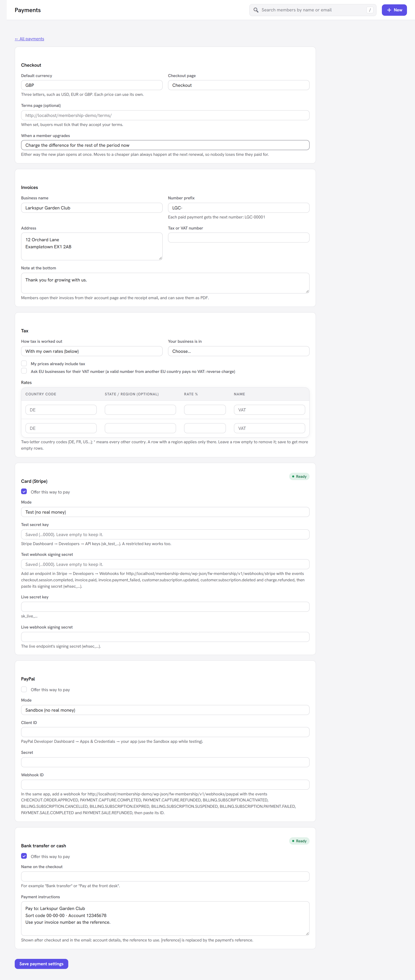Image resolution: width=415 pixels, height=980 pixels.
Task: Open the Default currency dropdown
Action: (x=92, y=85)
